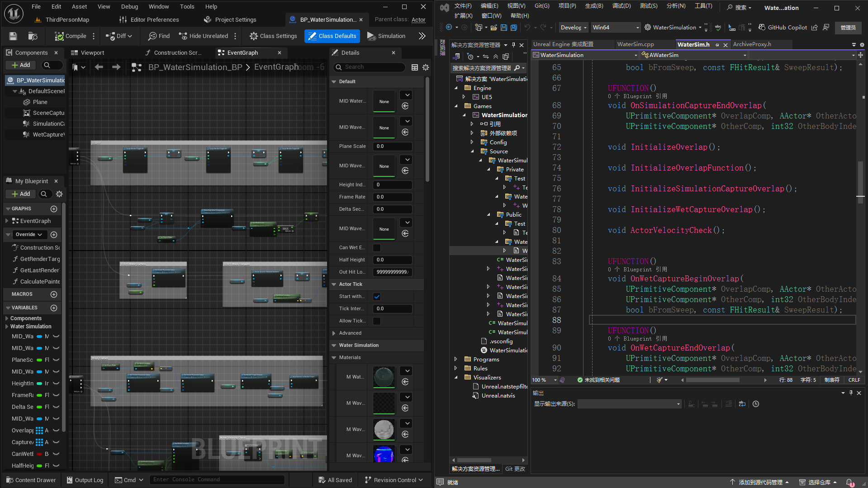This screenshot has width=868, height=488.
Task: Open the Diff dropdown
Action: pyautogui.click(x=119, y=36)
